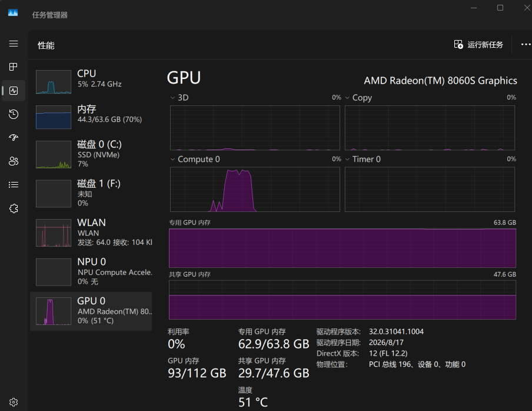
Task: Open the Details list page icon
Action: [14, 185]
